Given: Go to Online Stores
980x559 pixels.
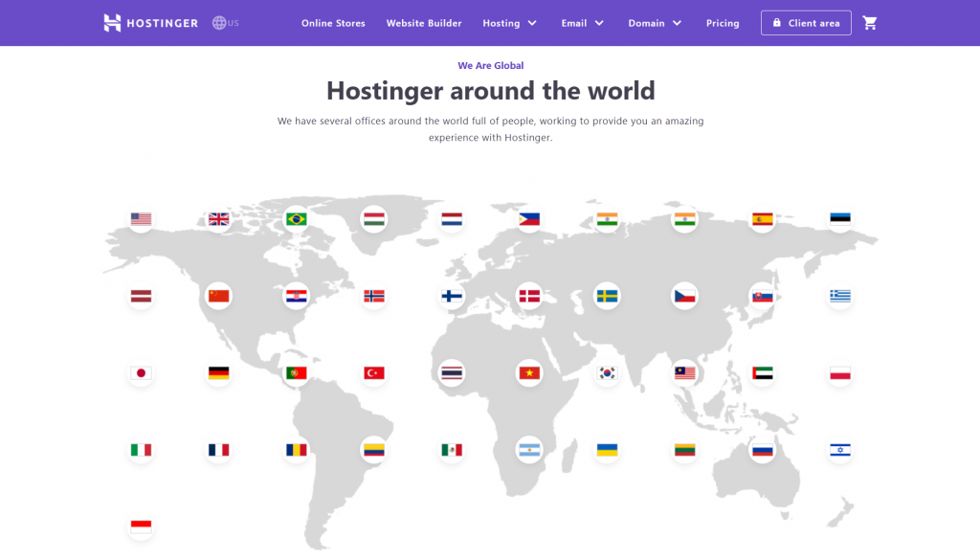Looking at the screenshot, I should tap(333, 23).
